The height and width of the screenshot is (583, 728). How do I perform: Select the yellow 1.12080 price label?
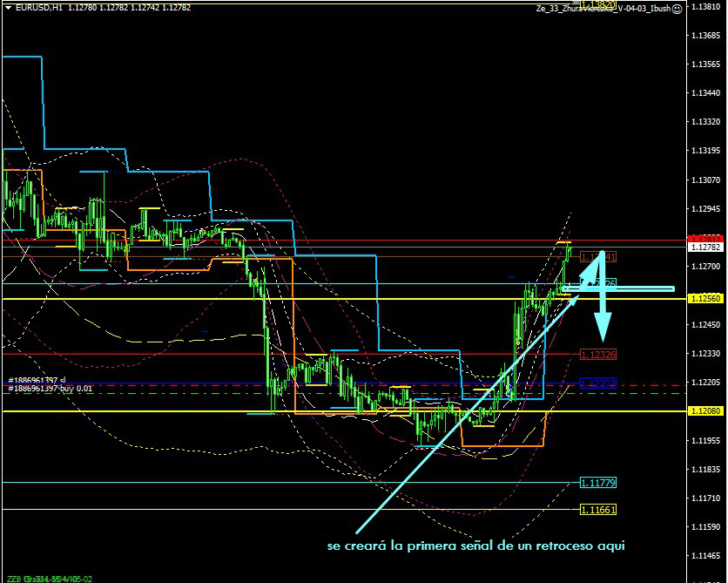pyautogui.click(x=705, y=411)
